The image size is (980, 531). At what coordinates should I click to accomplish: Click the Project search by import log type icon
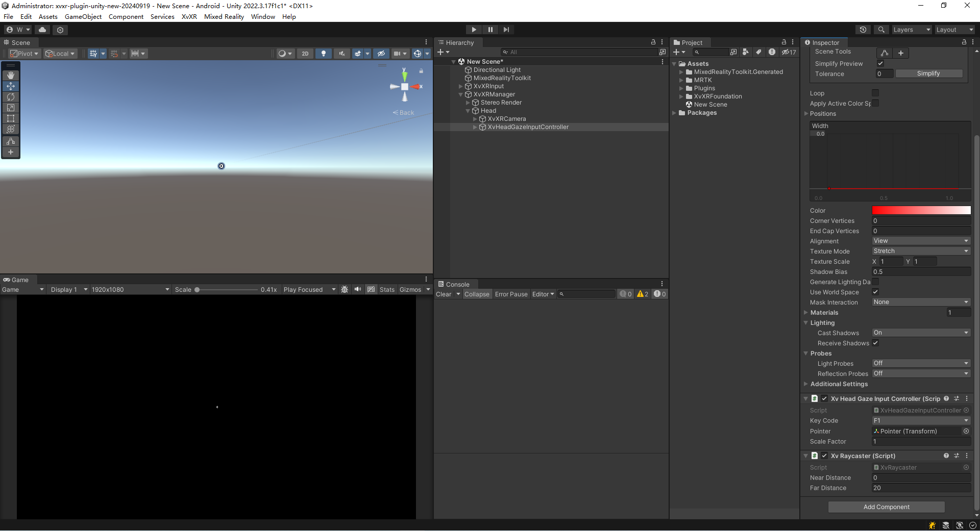coord(772,52)
